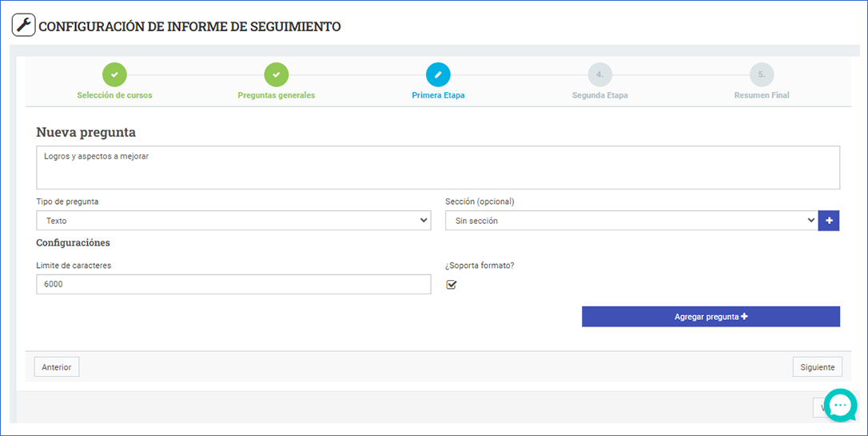The image size is (868, 436).
Task: Click the Anterior button
Action: click(57, 367)
